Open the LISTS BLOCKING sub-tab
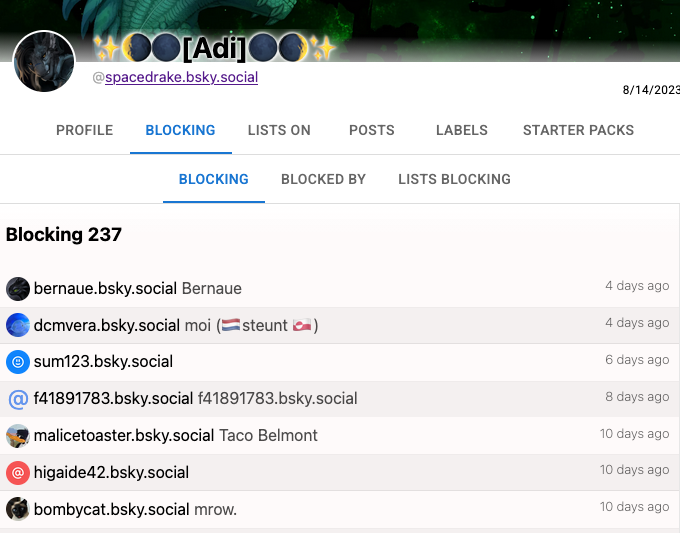 click(x=454, y=179)
